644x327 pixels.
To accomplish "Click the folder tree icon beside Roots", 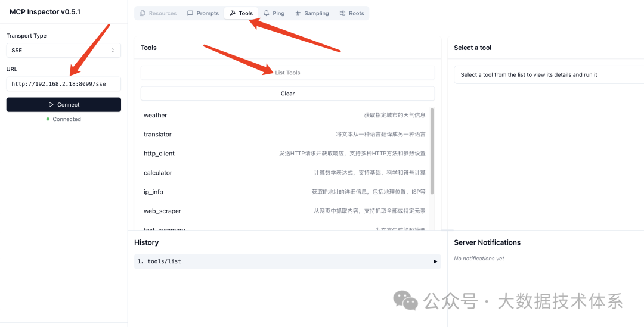I will click(x=342, y=13).
